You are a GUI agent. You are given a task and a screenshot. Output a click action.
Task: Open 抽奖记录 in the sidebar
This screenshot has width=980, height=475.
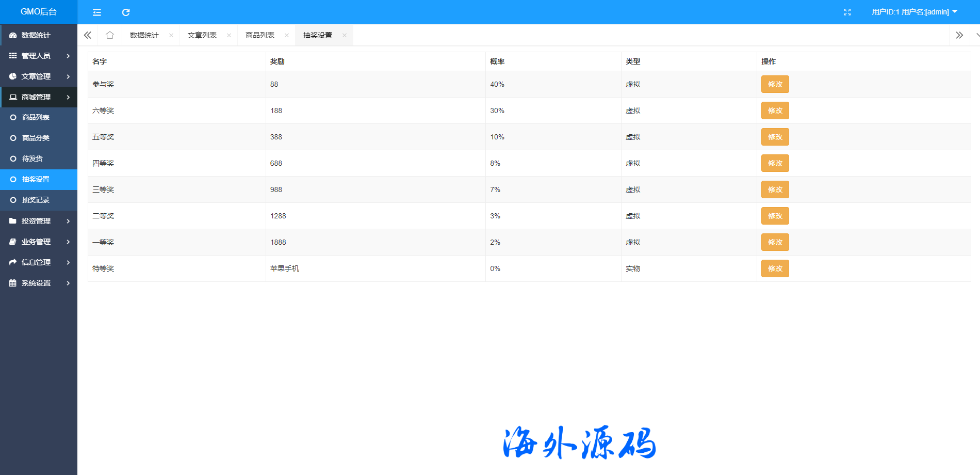click(x=36, y=200)
